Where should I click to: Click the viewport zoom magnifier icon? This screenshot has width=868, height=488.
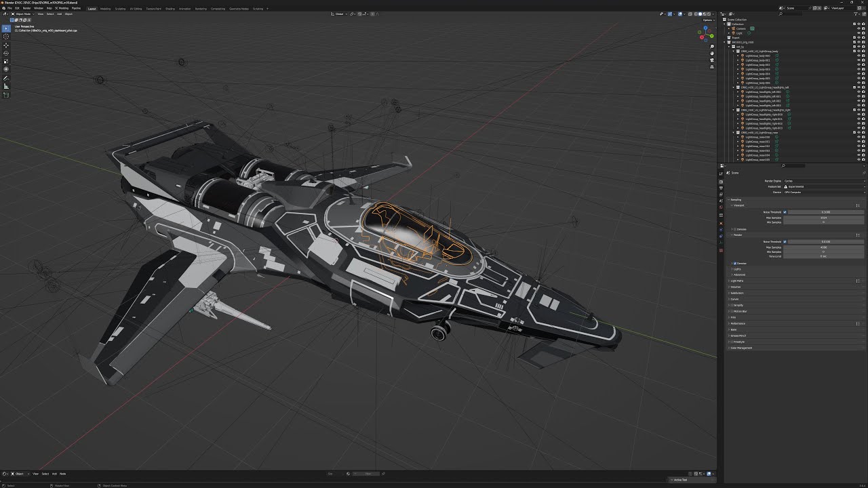(x=712, y=46)
